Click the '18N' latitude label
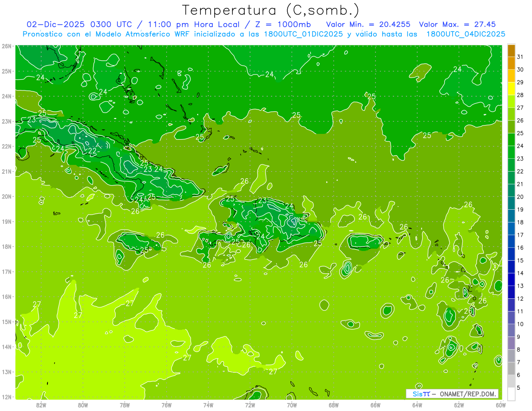 click(x=6, y=247)
